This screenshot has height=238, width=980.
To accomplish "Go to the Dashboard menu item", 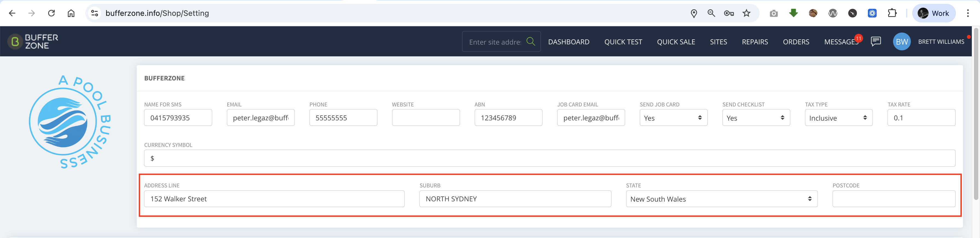I will 568,42.
